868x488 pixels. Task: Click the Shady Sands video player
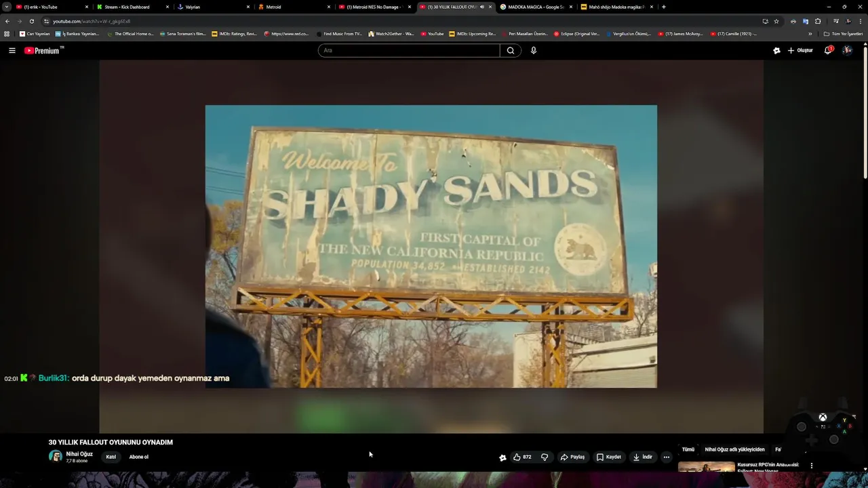pyautogui.click(x=431, y=246)
